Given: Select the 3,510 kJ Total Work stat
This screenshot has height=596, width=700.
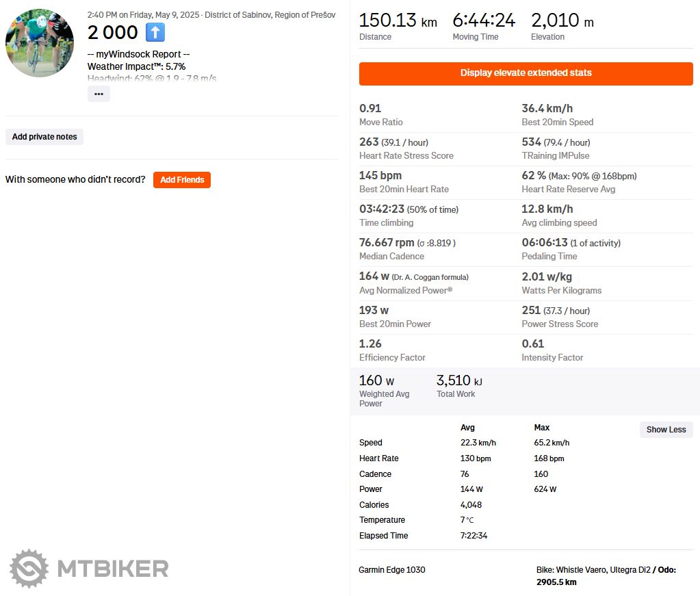Looking at the screenshot, I should click(459, 381).
